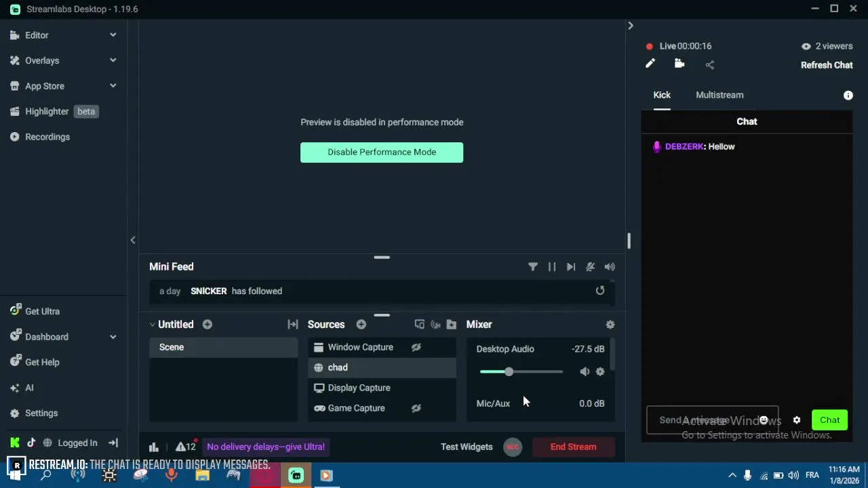The height and width of the screenshot is (488, 868).
Task: Open Get Ultra in sidebar
Action: click(x=35, y=311)
